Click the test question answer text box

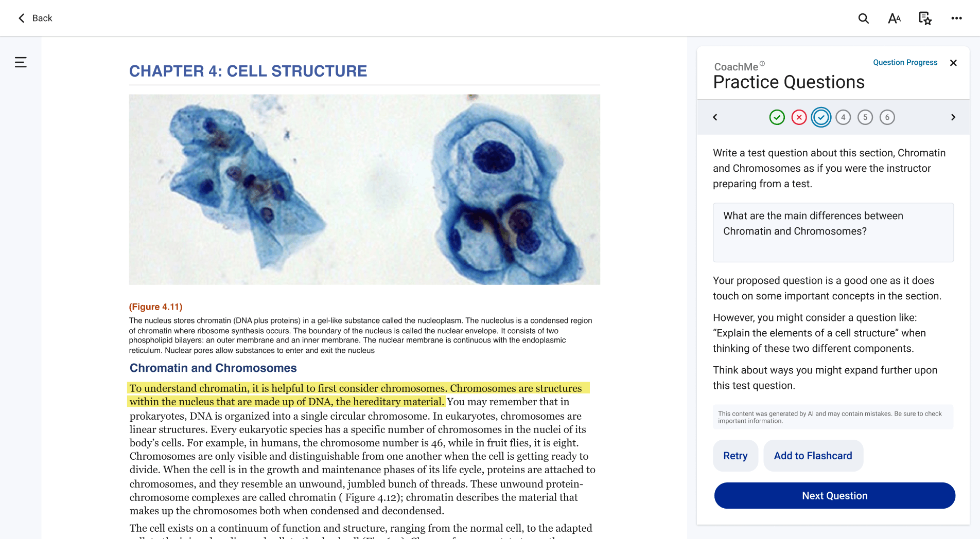[x=833, y=232]
